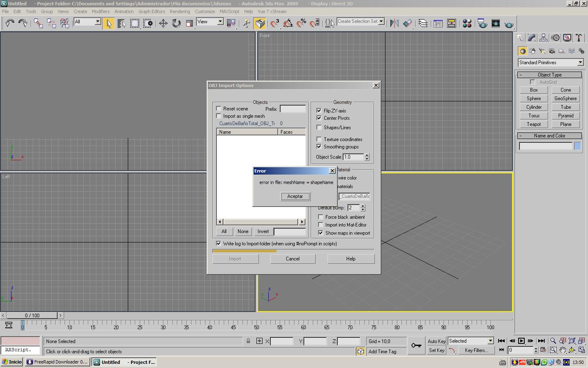Open the View reference coordinate dropdown
This screenshot has height=368, width=588.
(x=210, y=22)
